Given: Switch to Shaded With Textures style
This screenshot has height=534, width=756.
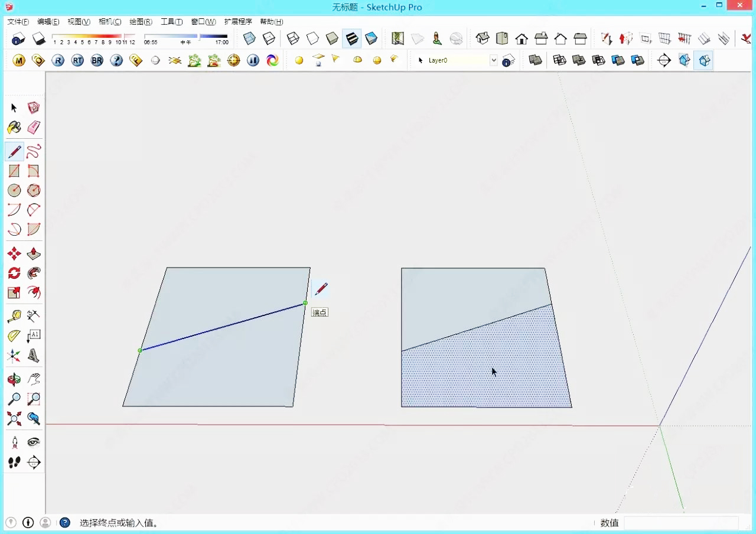Looking at the screenshot, I should (352, 39).
